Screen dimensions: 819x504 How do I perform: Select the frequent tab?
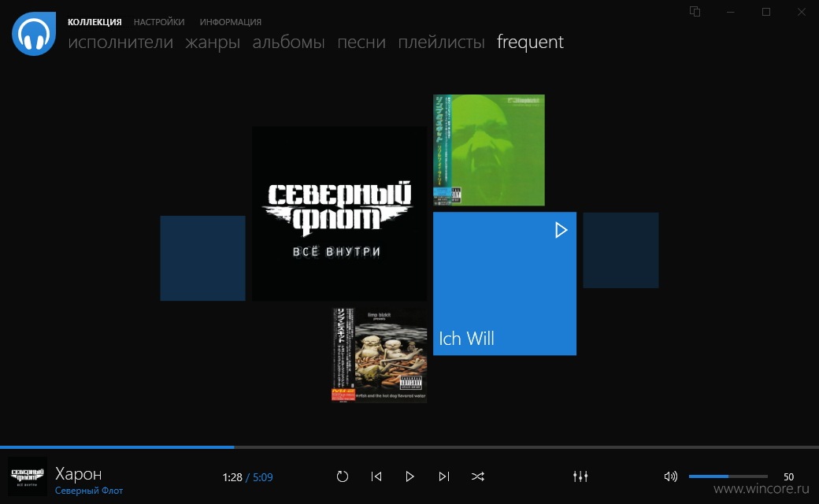tap(530, 42)
